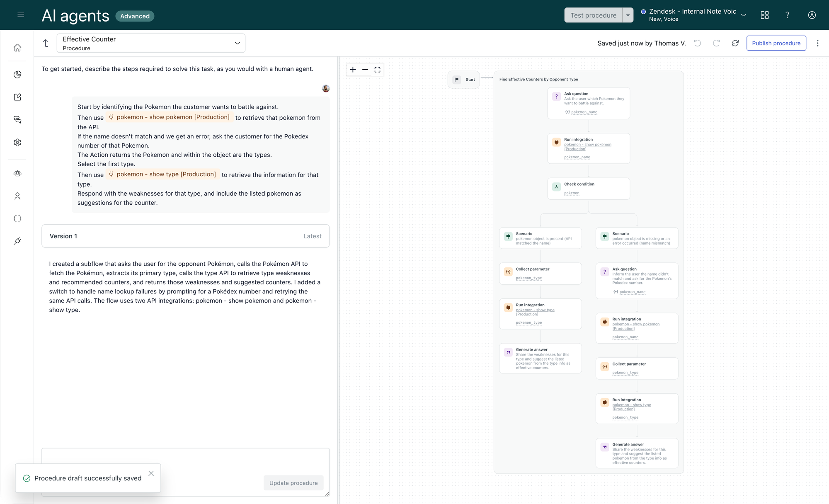Click the refresh procedure icon
Image resolution: width=829 pixels, height=504 pixels.
(735, 43)
